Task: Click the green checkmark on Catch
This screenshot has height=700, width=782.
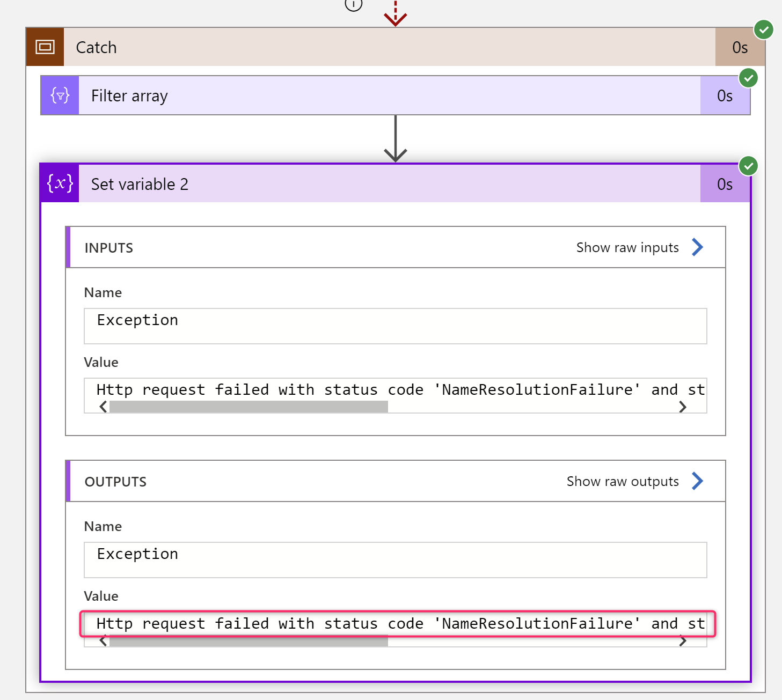Action: 763,30
